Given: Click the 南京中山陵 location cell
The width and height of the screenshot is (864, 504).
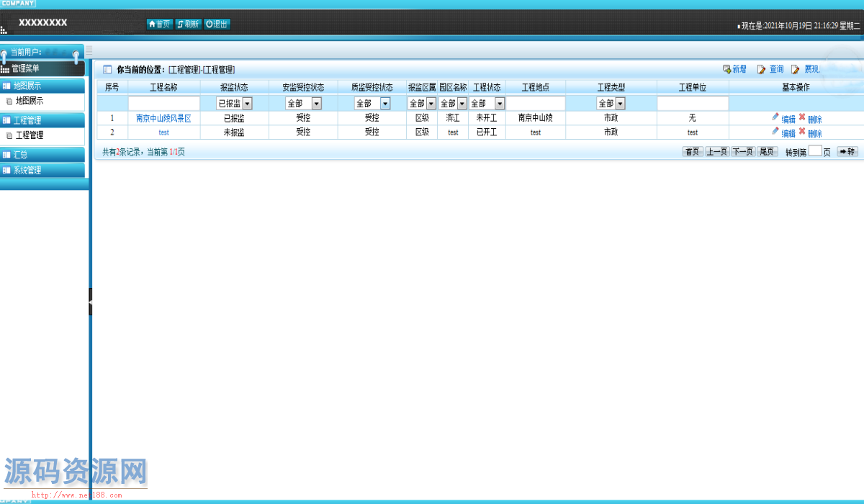Looking at the screenshot, I should pos(536,118).
